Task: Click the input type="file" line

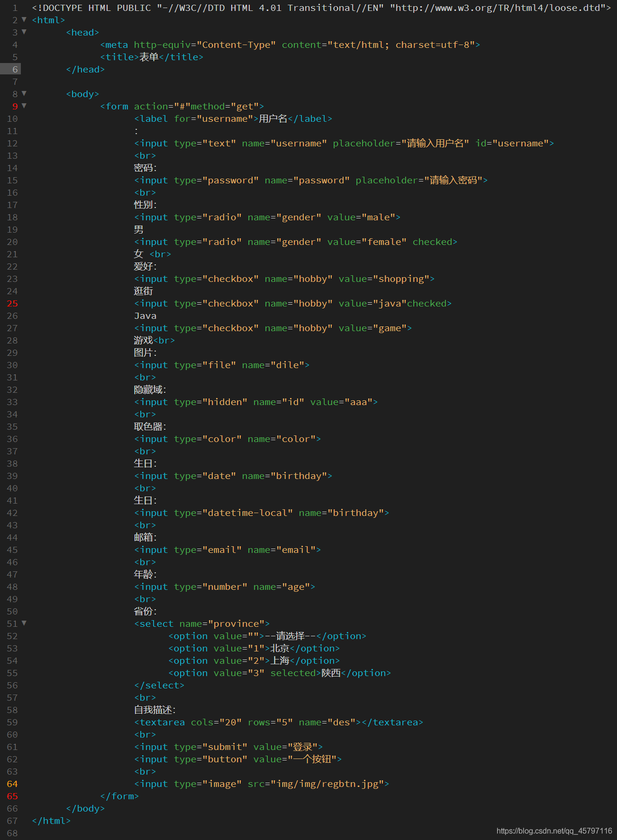Action: (222, 365)
